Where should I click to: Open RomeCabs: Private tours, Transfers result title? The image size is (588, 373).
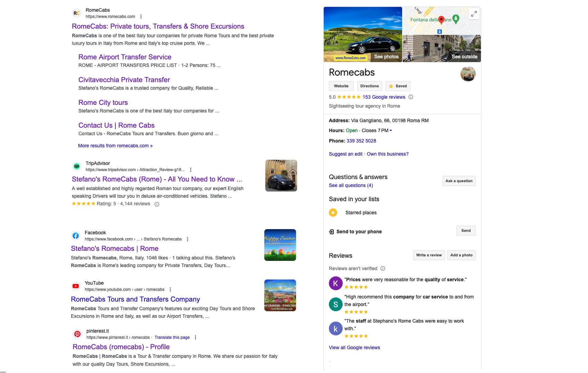click(x=158, y=26)
